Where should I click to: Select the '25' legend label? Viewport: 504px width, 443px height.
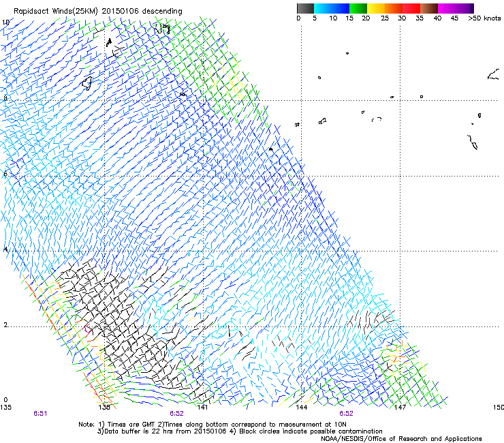(x=385, y=18)
